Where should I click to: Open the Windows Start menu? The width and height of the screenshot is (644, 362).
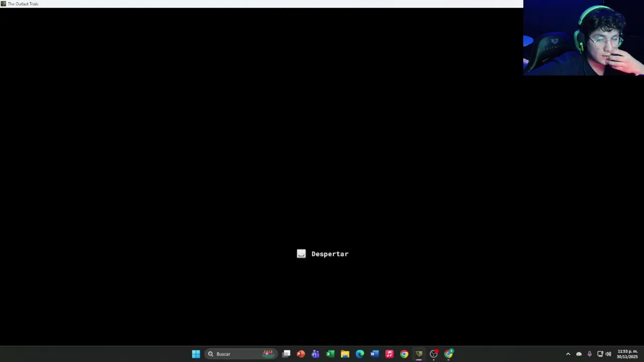[x=196, y=354]
